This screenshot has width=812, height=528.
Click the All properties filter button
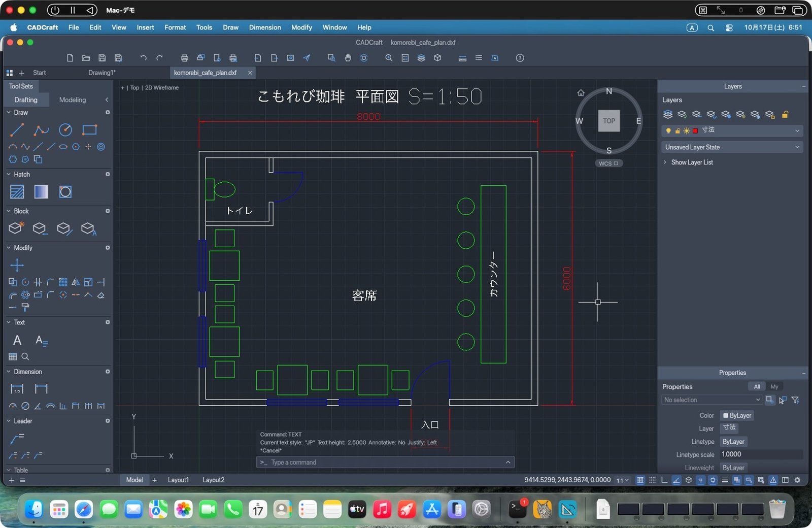tap(757, 387)
